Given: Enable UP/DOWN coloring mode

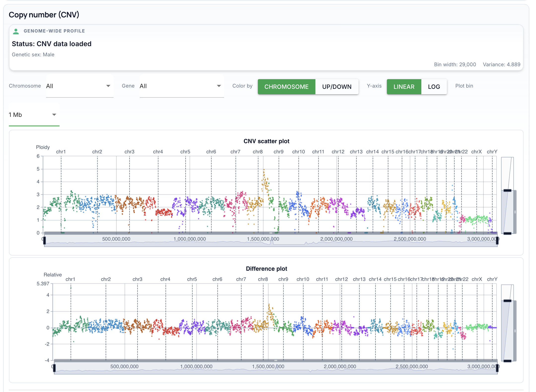Looking at the screenshot, I should 337,87.
